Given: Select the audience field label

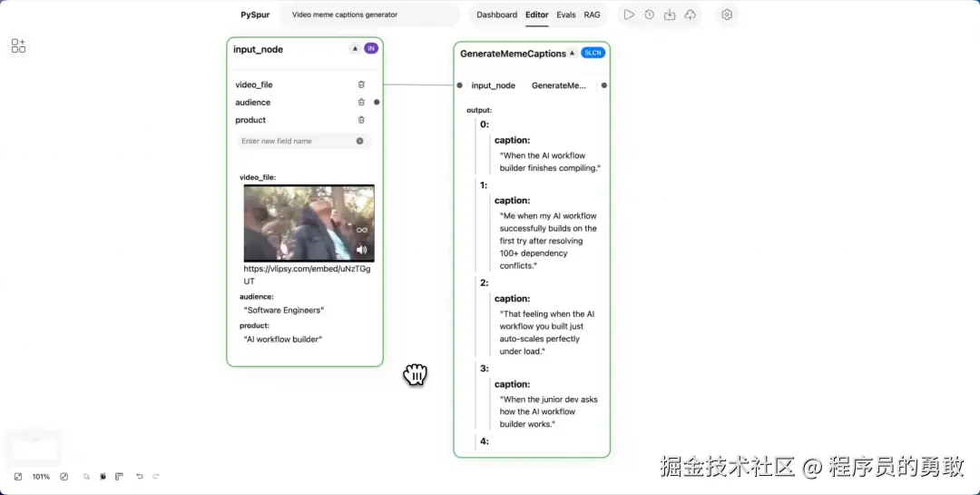Looking at the screenshot, I should (x=252, y=102).
